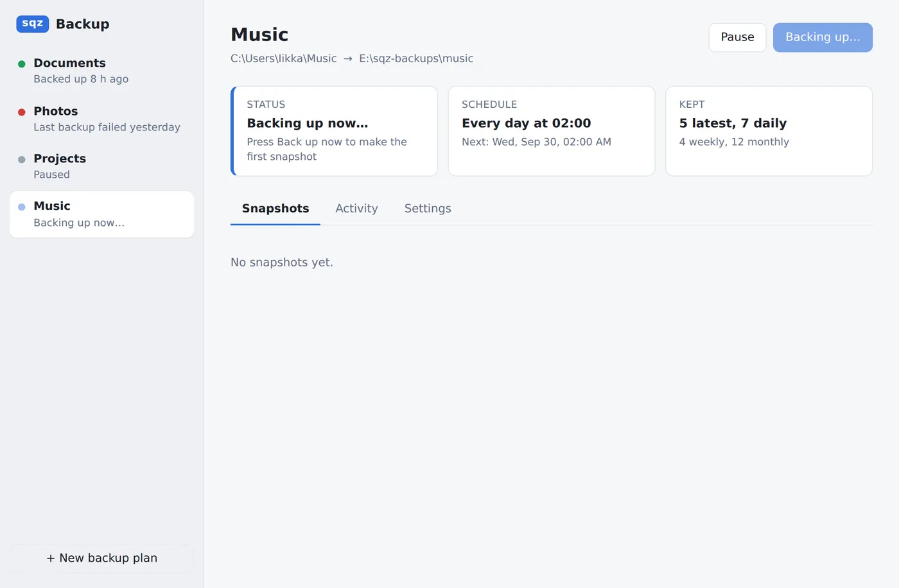Click the Status card showing Backing up now
The height and width of the screenshot is (588, 899).
334,131
